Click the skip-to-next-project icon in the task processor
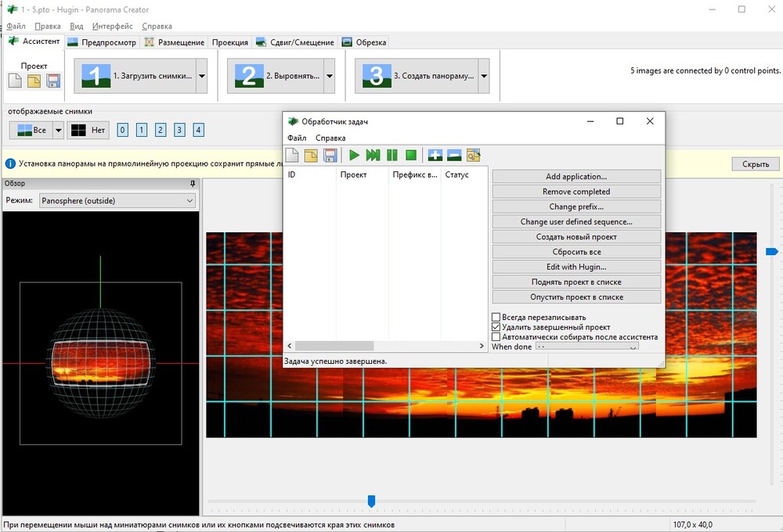This screenshot has width=783, height=532. (373, 155)
